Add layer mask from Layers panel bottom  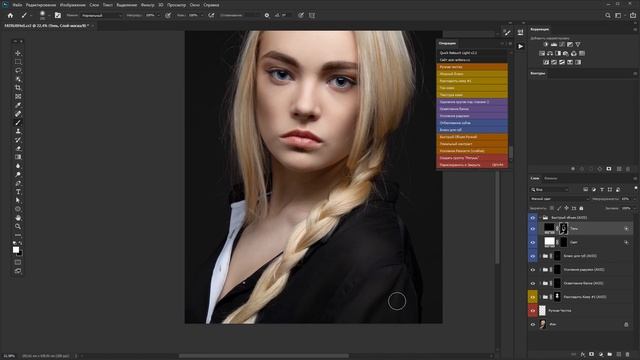591,355
